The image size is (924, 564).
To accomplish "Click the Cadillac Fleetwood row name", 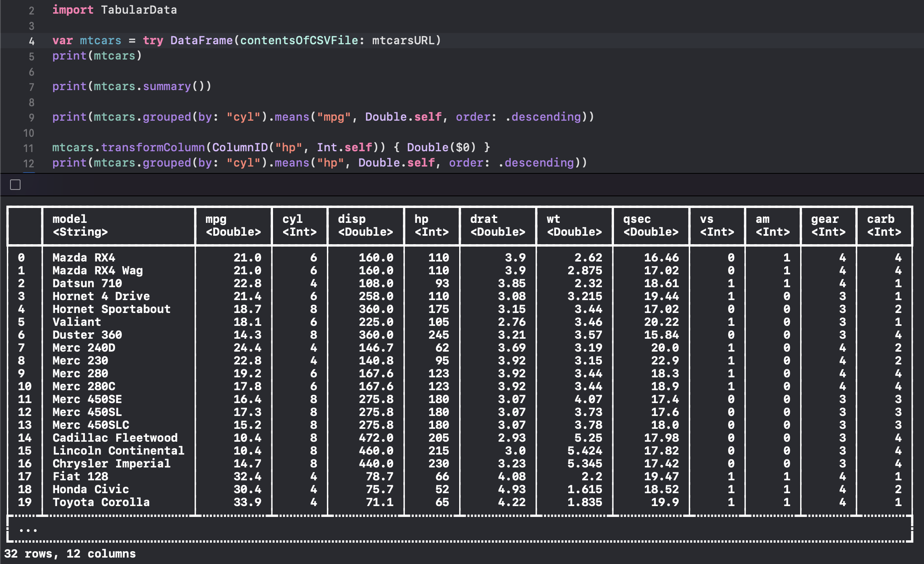I will tap(115, 438).
